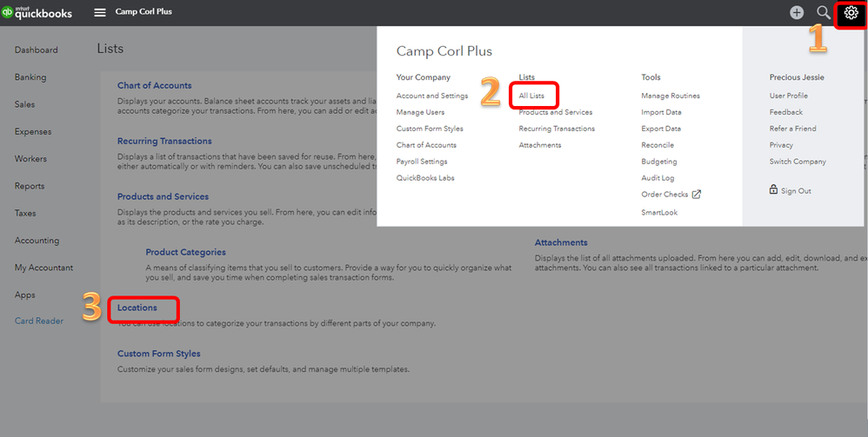Click Feedback in profile column
The height and width of the screenshot is (437, 868).
pyautogui.click(x=785, y=112)
